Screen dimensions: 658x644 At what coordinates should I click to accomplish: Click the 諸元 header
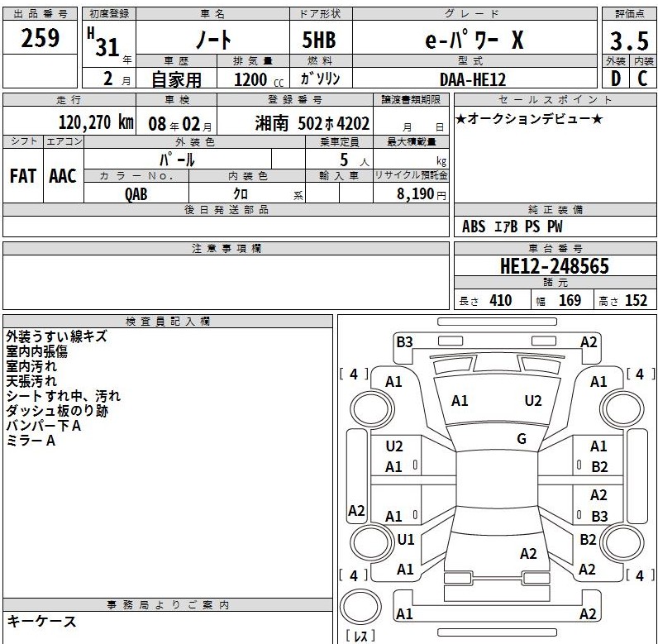(x=555, y=283)
